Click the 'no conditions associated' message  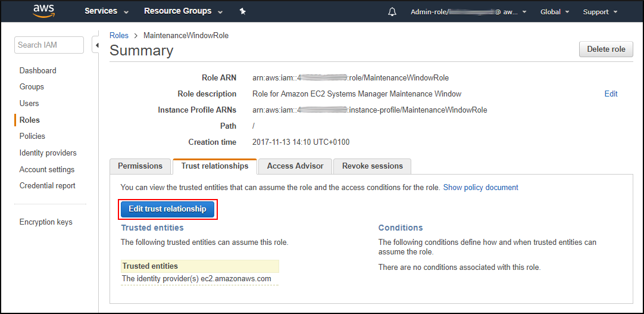(x=459, y=267)
